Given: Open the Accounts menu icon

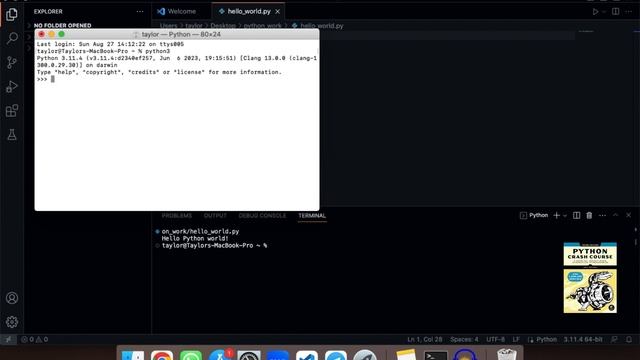Looking at the screenshot, I should coord(12,298).
